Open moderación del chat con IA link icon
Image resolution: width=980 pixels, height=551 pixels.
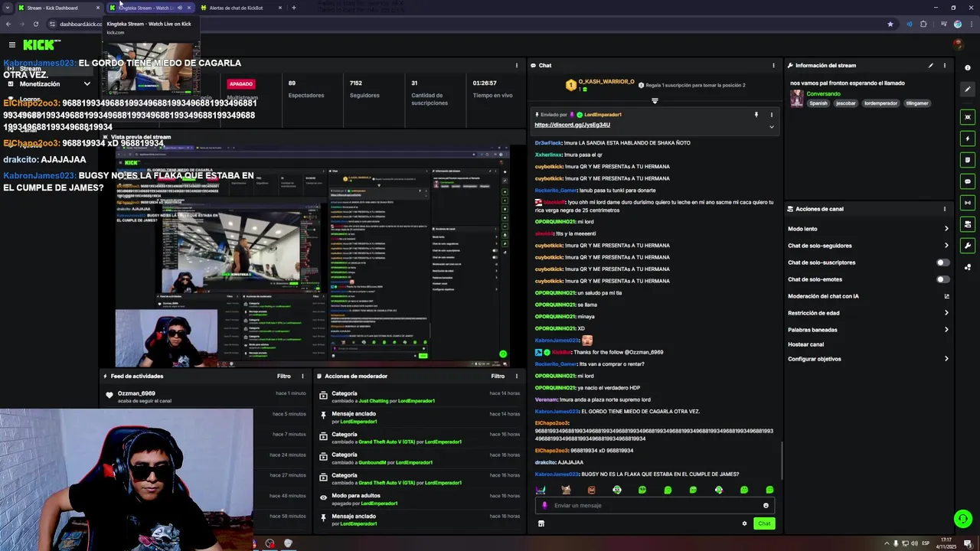coord(946,296)
